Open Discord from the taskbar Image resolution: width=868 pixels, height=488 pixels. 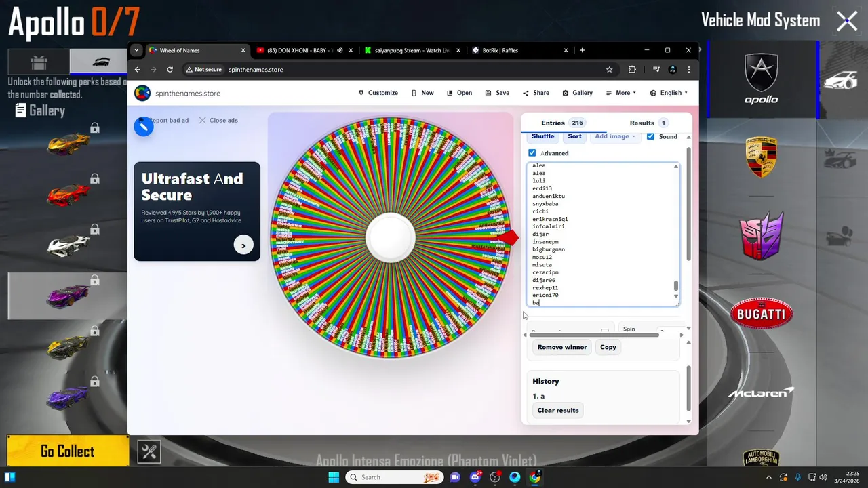coord(475,477)
